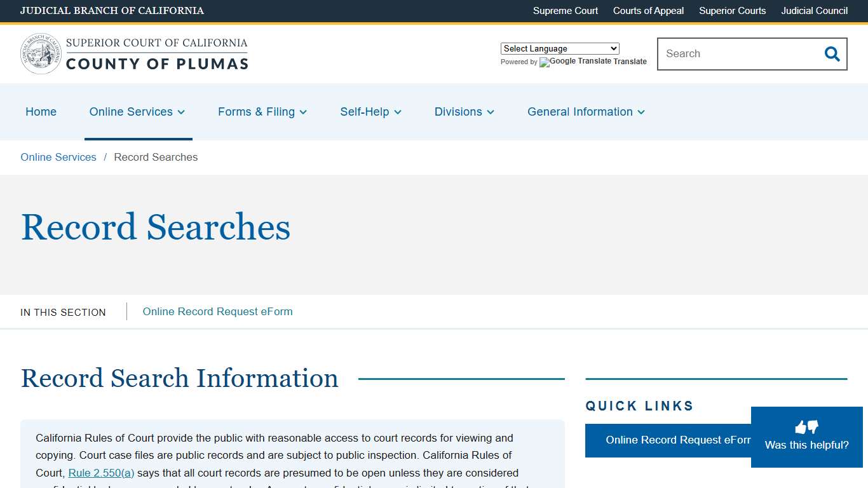This screenshot has width=868, height=488.
Task: Click inside the Search input field
Action: point(731,54)
